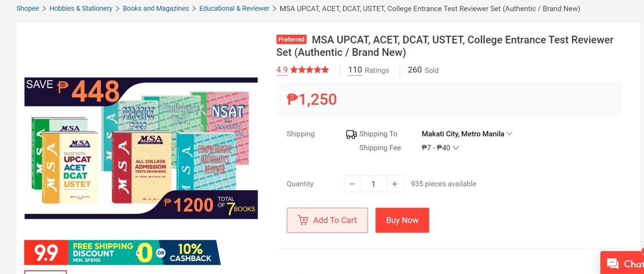The image size is (644, 274).
Task: Click the quantity input field
Action: click(x=373, y=183)
